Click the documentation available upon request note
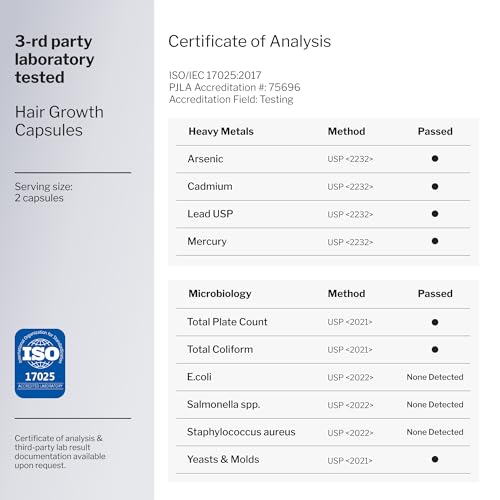The height and width of the screenshot is (500, 500). [x=60, y=452]
